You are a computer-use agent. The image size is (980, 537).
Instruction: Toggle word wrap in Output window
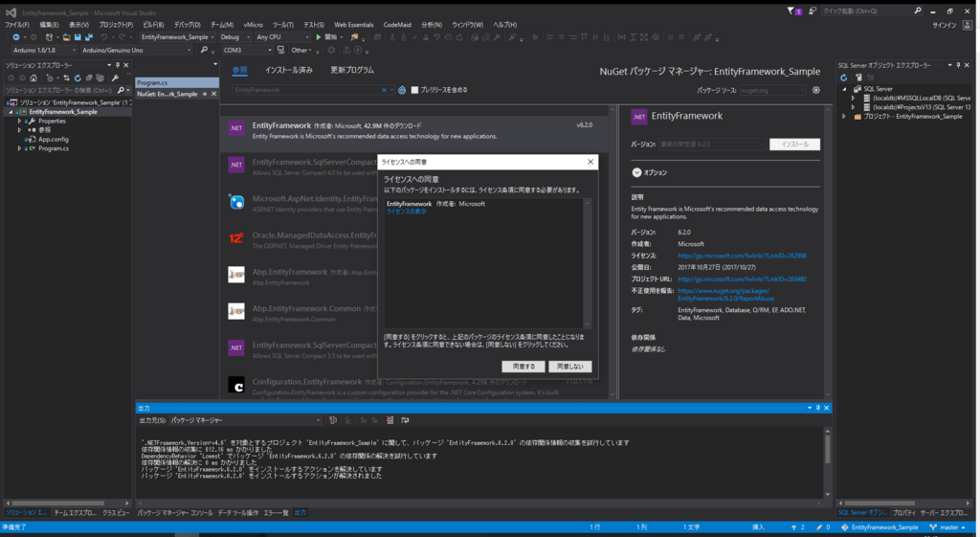(x=405, y=420)
